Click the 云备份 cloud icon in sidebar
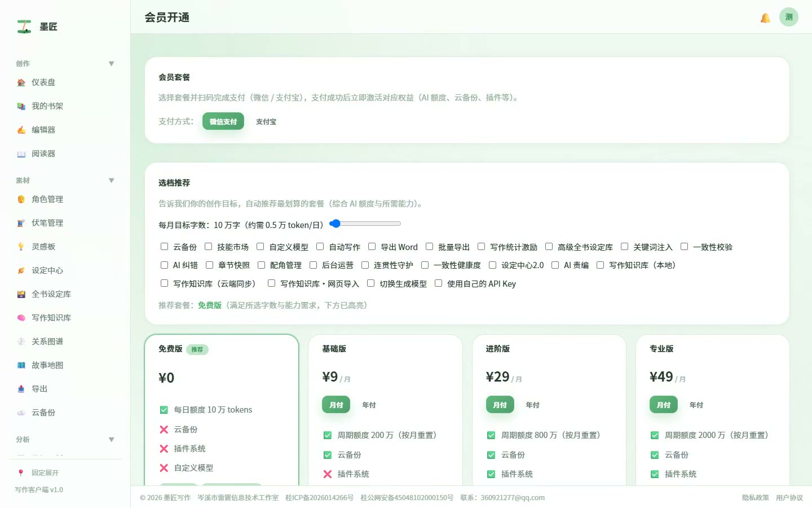 [21, 413]
